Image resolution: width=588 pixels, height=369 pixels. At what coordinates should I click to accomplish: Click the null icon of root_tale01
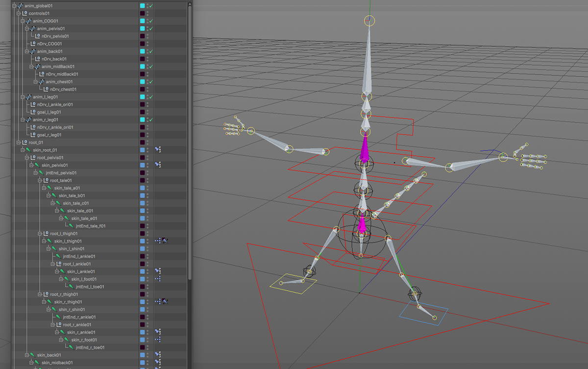click(46, 180)
